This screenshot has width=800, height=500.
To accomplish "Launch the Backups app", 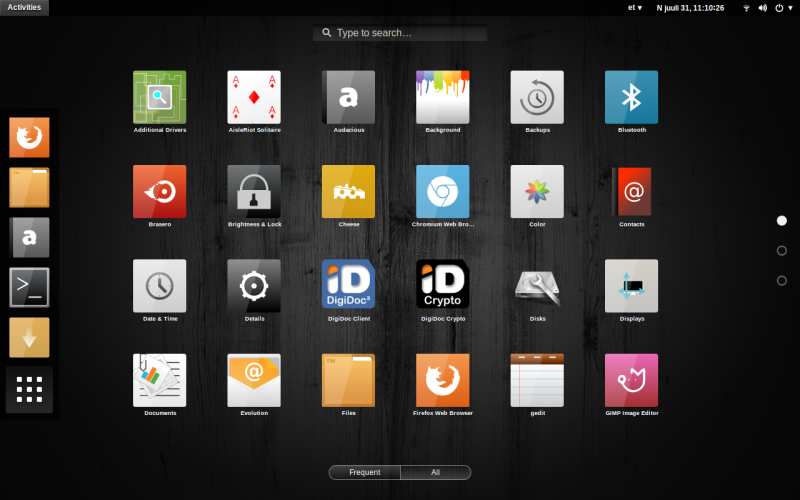I will [537, 97].
